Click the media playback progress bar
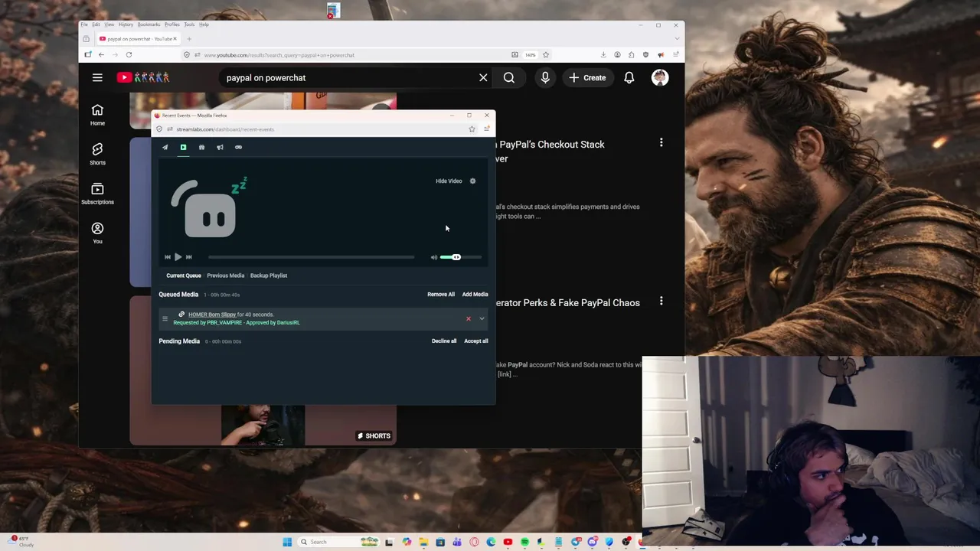The height and width of the screenshot is (551, 980). tap(312, 257)
